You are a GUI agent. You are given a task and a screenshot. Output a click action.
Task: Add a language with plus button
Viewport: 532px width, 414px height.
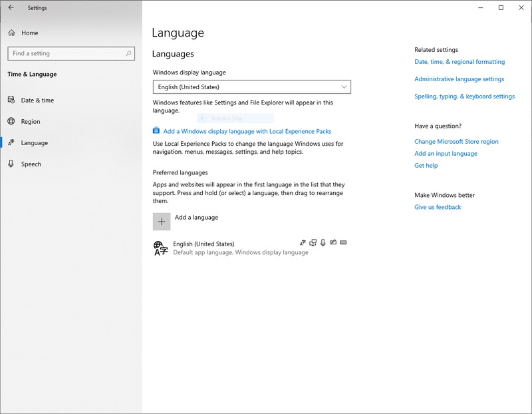point(162,222)
